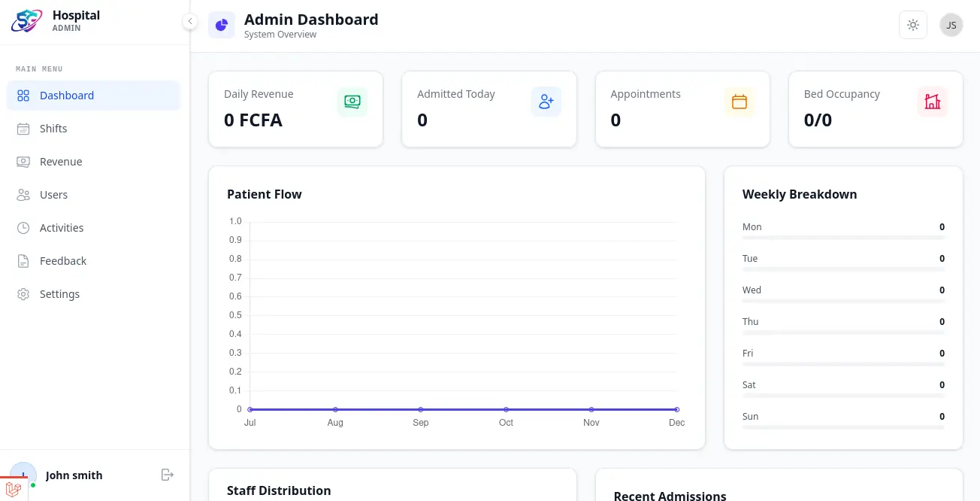Click the Mon progress bar in Weekly Breakdown
This screenshot has width=980, height=501.
click(x=842, y=238)
